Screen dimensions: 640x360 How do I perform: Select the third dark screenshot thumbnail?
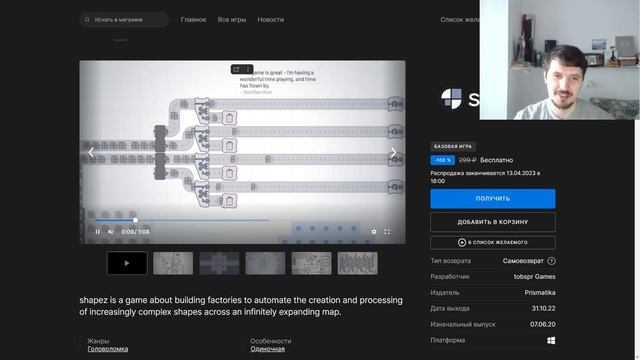(x=219, y=263)
